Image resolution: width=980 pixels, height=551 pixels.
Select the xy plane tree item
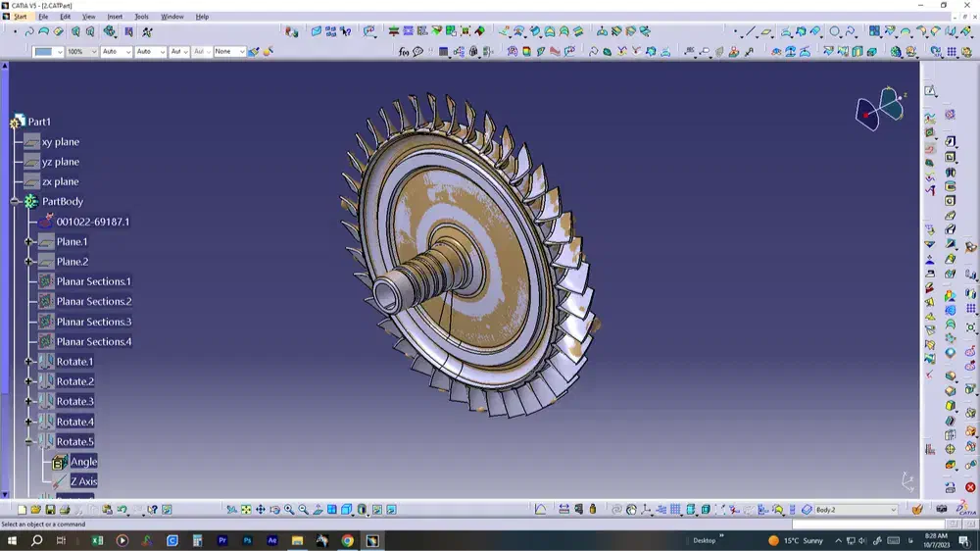point(60,142)
